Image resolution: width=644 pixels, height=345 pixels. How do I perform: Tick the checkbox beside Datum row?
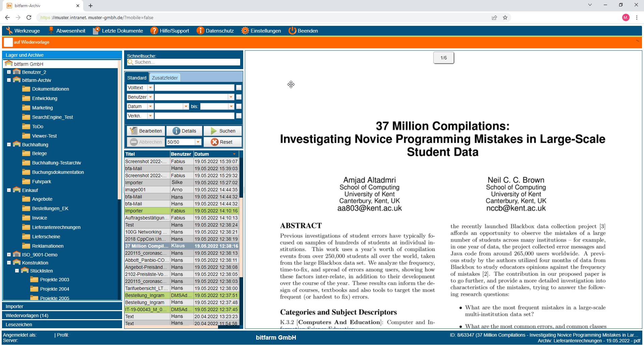pyautogui.click(x=239, y=106)
